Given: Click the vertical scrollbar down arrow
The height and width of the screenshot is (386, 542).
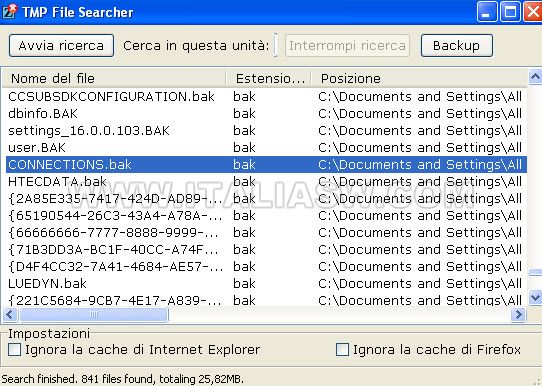Looking at the screenshot, I should 535,297.
